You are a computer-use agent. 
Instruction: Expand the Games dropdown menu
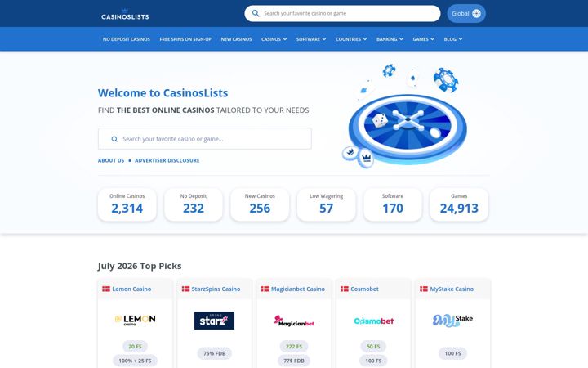pyautogui.click(x=424, y=39)
